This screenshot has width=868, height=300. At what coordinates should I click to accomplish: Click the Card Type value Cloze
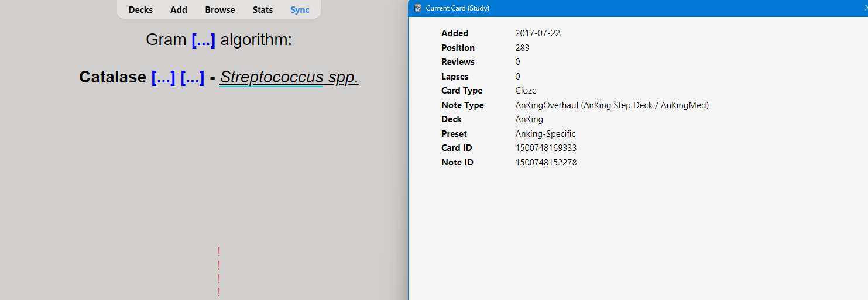[526, 91]
